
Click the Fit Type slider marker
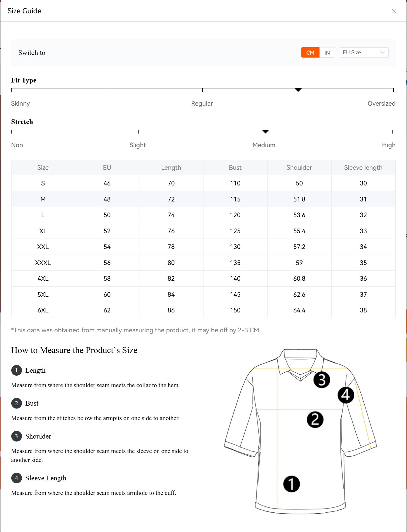tap(298, 90)
